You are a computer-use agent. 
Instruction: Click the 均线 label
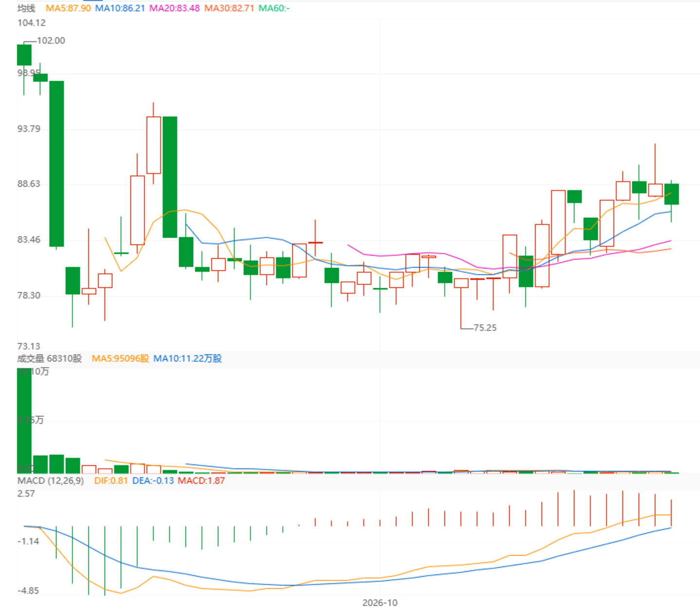(26, 8)
